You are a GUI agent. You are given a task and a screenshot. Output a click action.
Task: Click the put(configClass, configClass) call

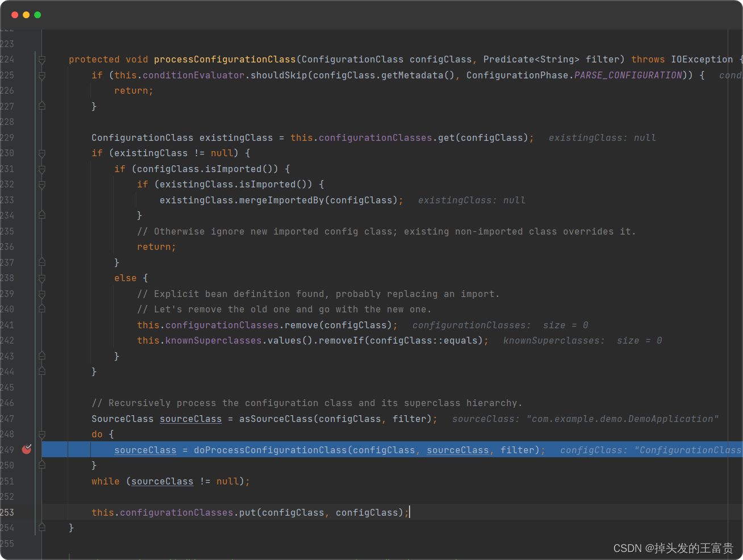pos(322,513)
